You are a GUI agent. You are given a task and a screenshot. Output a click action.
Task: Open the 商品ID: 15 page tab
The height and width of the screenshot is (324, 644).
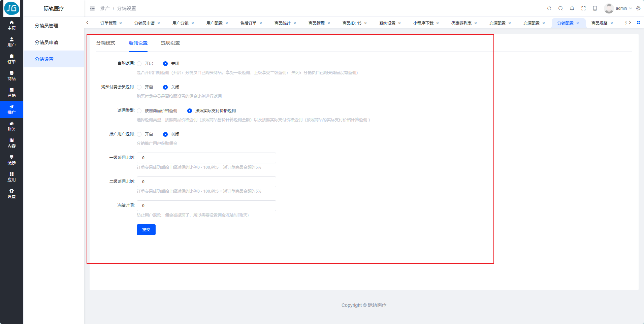tap(352, 23)
